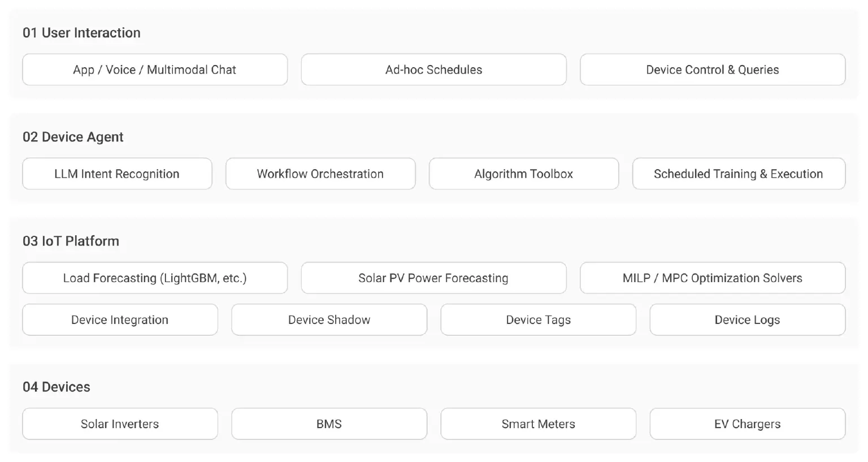Image resolution: width=868 pixels, height=462 pixels.
Task: Click Solar PV Power Forecasting box
Action: tap(433, 278)
